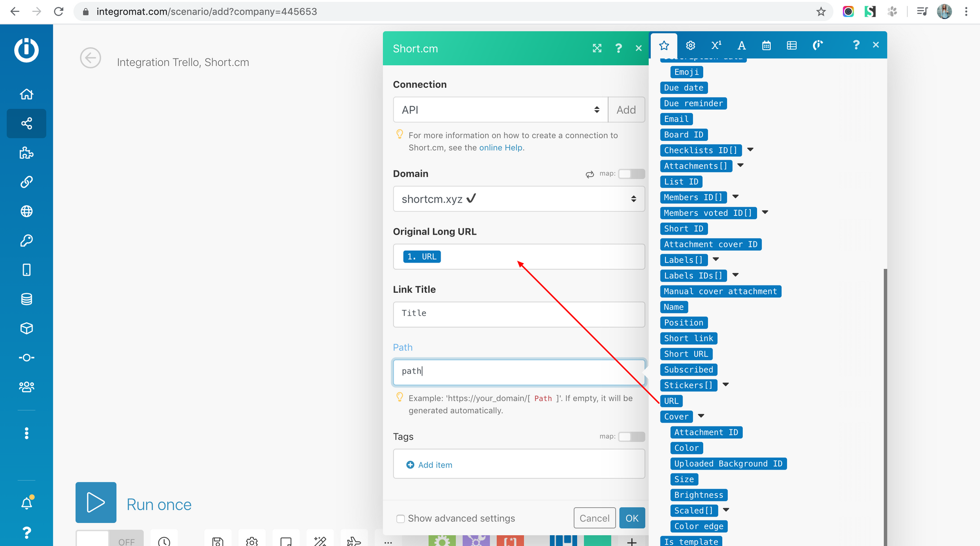This screenshot has width=980, height=546.
Task: Enable the Tags map switch
Action: (631, 436)
